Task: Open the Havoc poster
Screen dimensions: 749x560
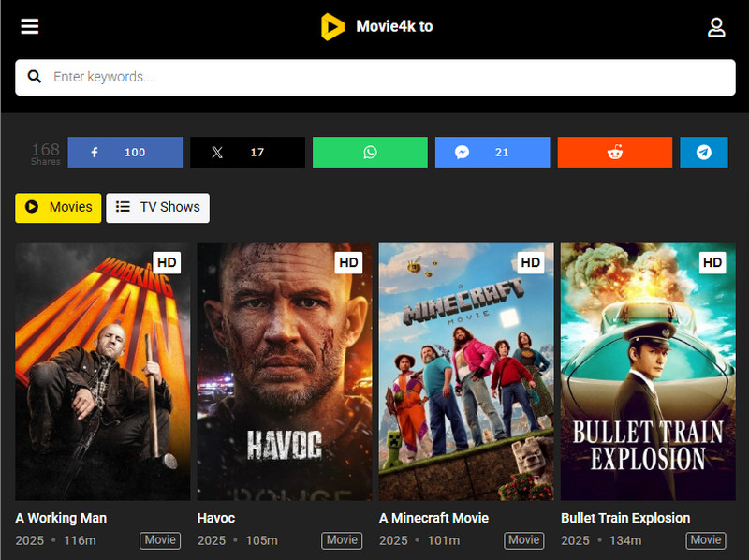Action: pyautogui.click(x=285, y=371)
